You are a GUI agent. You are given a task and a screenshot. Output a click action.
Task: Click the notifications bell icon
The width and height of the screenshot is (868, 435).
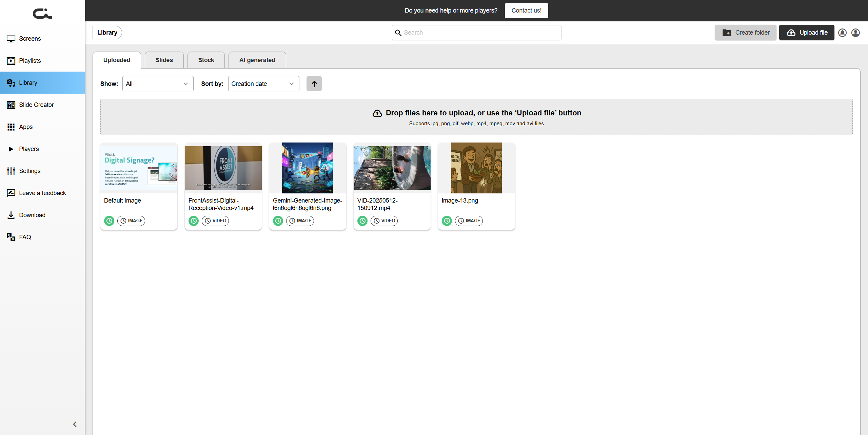[x=842, y=33]
